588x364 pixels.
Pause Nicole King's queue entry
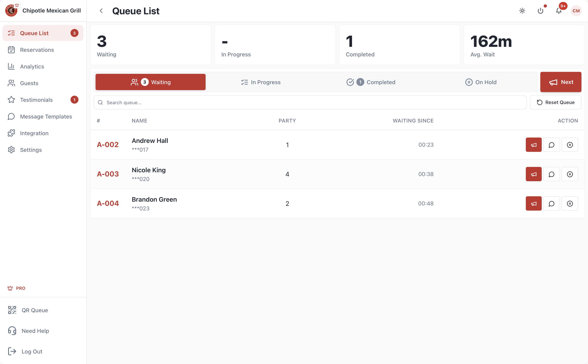click(x=570, y=174)
